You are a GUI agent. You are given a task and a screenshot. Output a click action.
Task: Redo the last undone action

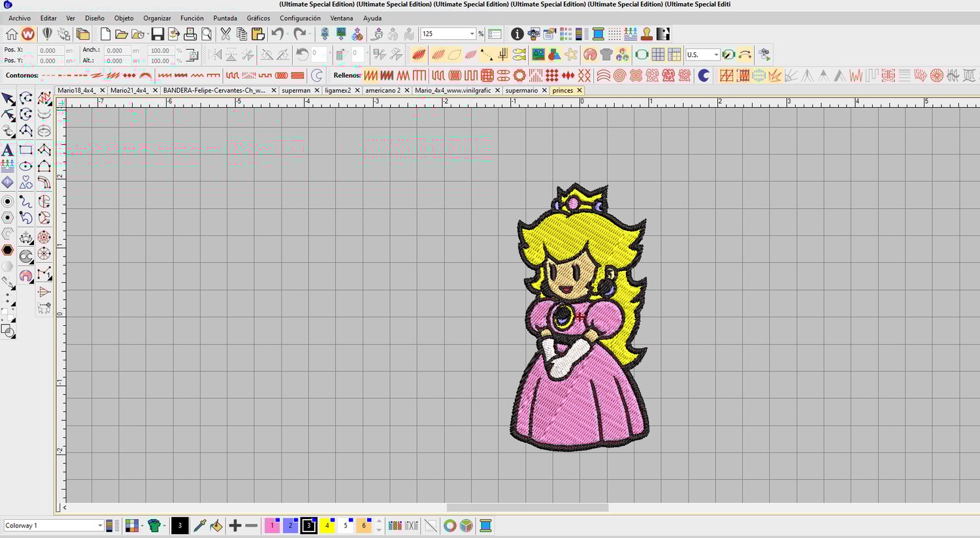tap(299, 34)
